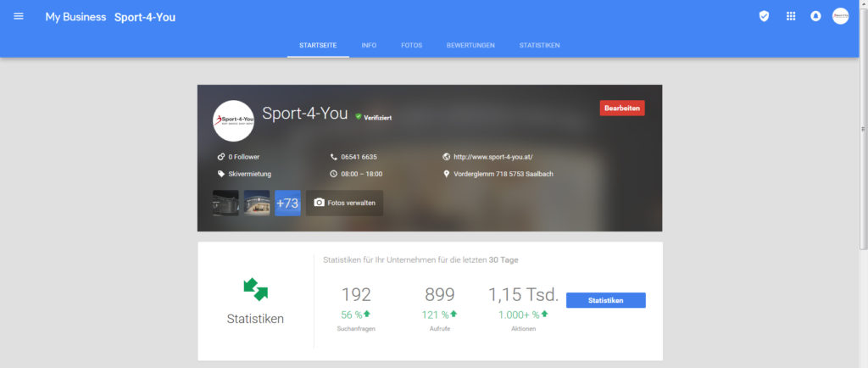Viewport: 868px width, 368px height.
Task: Switch to the Info tab
Action: point(369,46)
